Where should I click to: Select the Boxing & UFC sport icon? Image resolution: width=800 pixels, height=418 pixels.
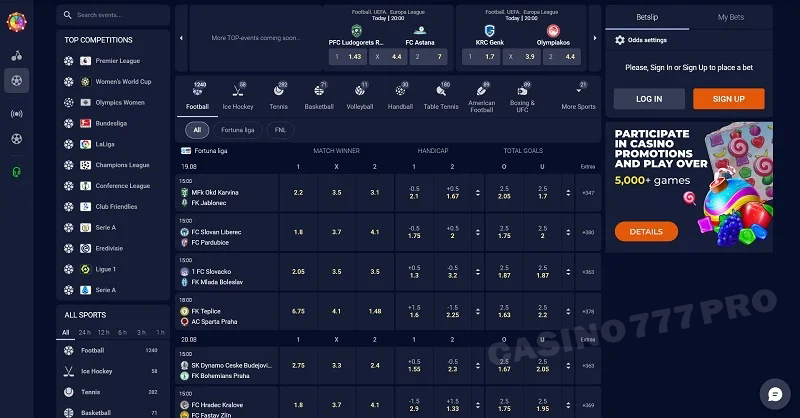coord(522,90)
